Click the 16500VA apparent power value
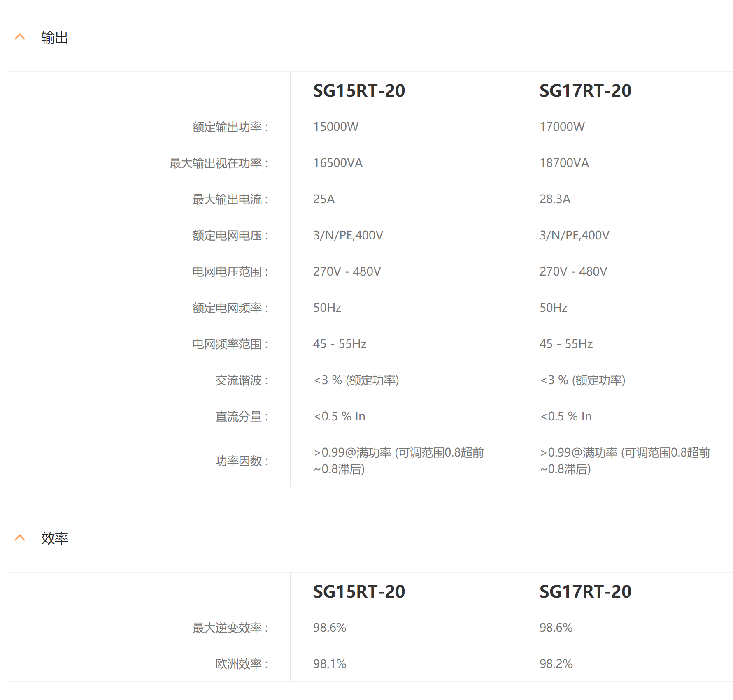This screenshot has height=700, width=733. click(337, 163)
